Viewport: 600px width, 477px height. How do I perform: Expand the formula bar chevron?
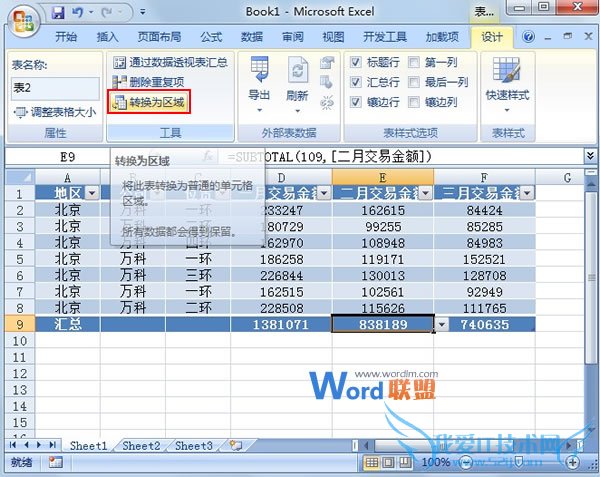(x=590, y=156)
